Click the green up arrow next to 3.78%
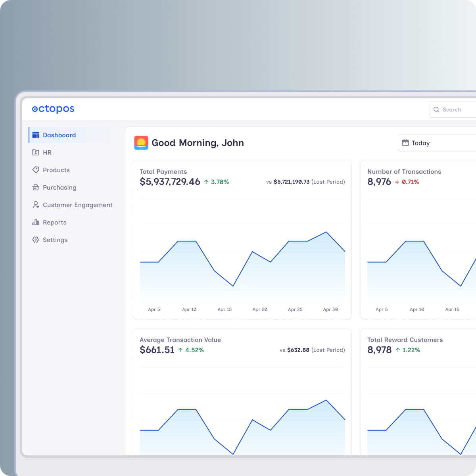Viewport: 476px width, 476px height. tap(206, 182)
